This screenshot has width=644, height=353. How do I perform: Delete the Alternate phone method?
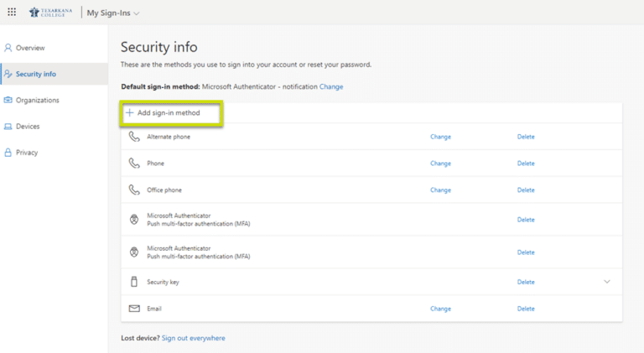pyautogui.click(x=526, y=137)
